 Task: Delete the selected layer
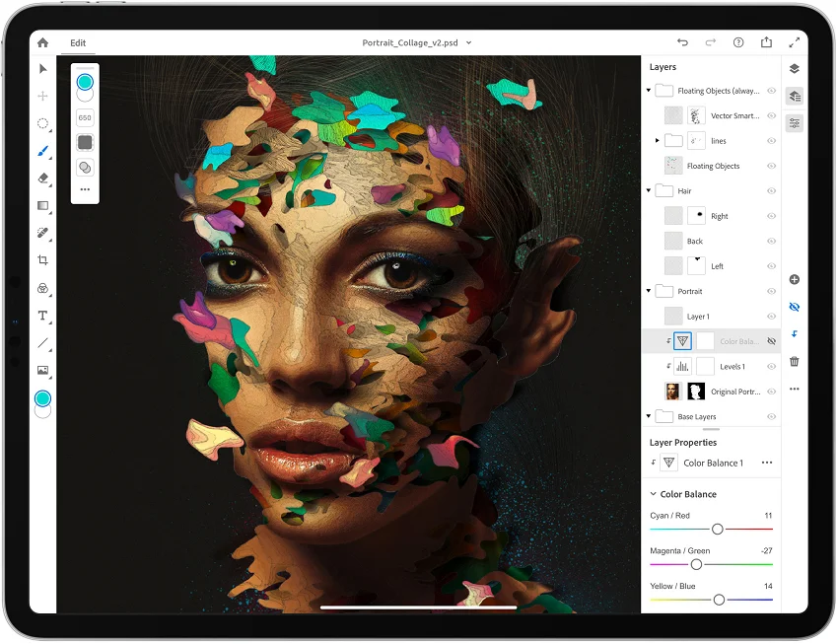(x=795, y=362)
